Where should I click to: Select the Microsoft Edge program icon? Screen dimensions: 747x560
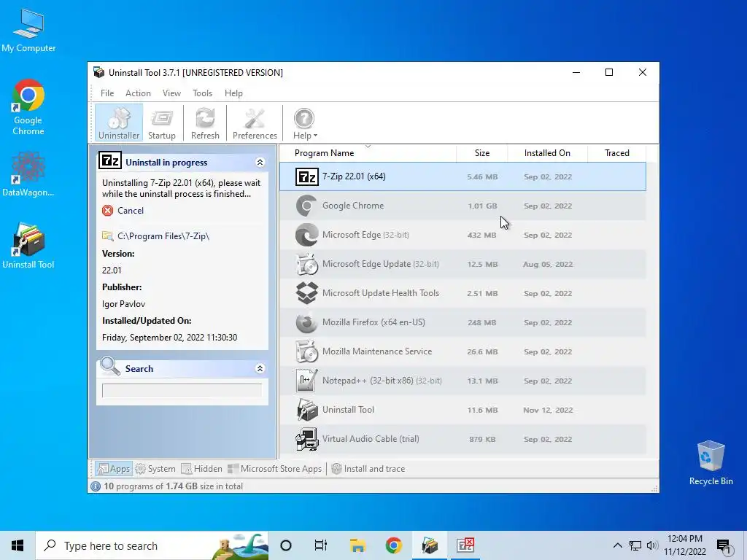(x=307, y=235)
